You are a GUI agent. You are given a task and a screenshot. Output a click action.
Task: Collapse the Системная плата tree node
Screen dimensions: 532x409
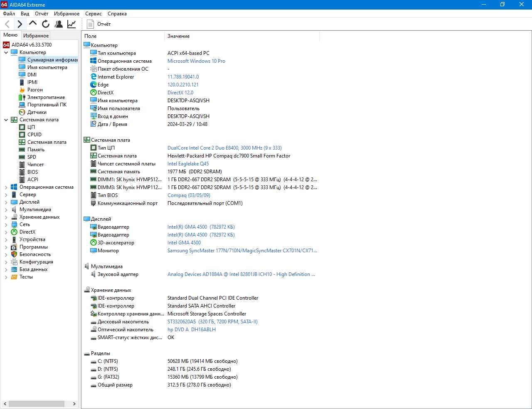tap(6, 120)
